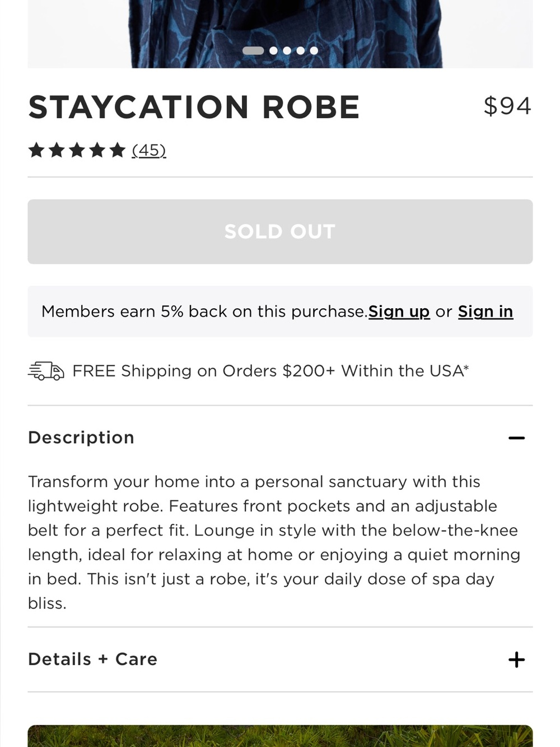Click the five-star rating icons
Image resolution: width=560 pixels, height=747 pixels.
pos(77,150)
